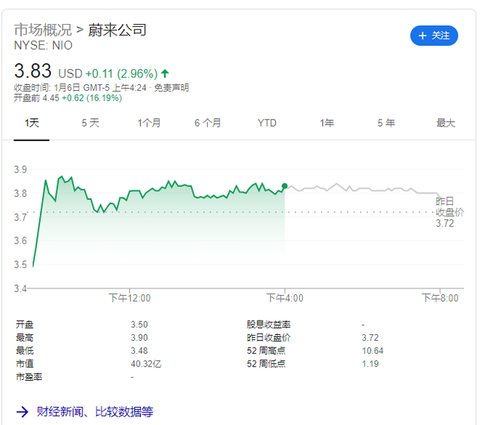480x425 pixels.
Task: Select the 1天 time range tab
Action: coord(32,123)
